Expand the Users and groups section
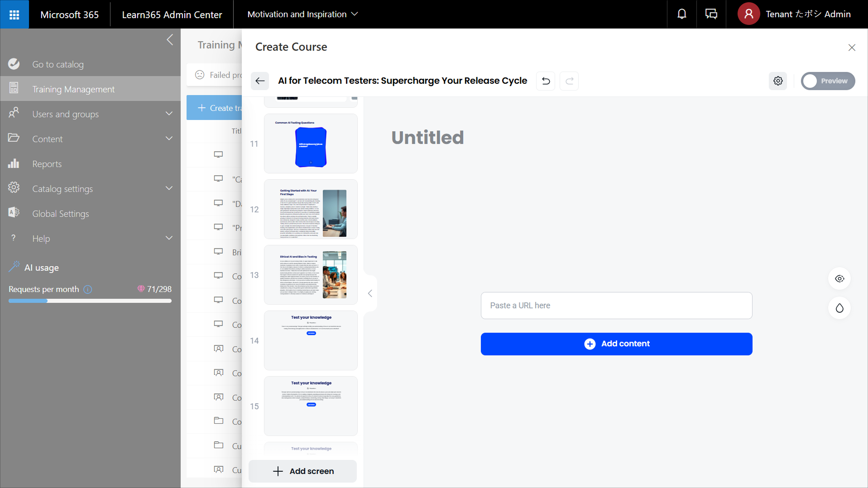The height and width of the screenshot is (488, 868). [x=169, y=114]
